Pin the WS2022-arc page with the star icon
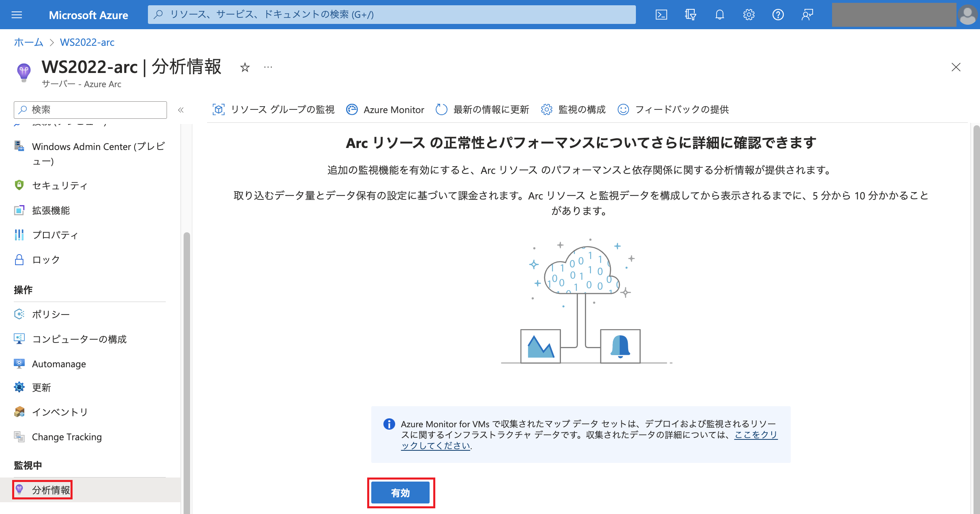The width and height of the screenshot is (980, 514). 245,67
